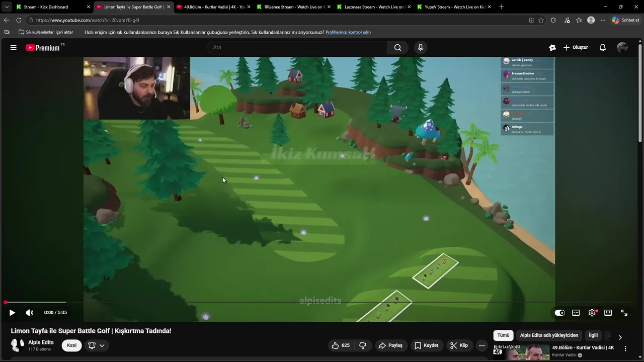Switch to the Lazonaaa Stream tab
This screenshot has width=644, height=362.
point(373,7)
